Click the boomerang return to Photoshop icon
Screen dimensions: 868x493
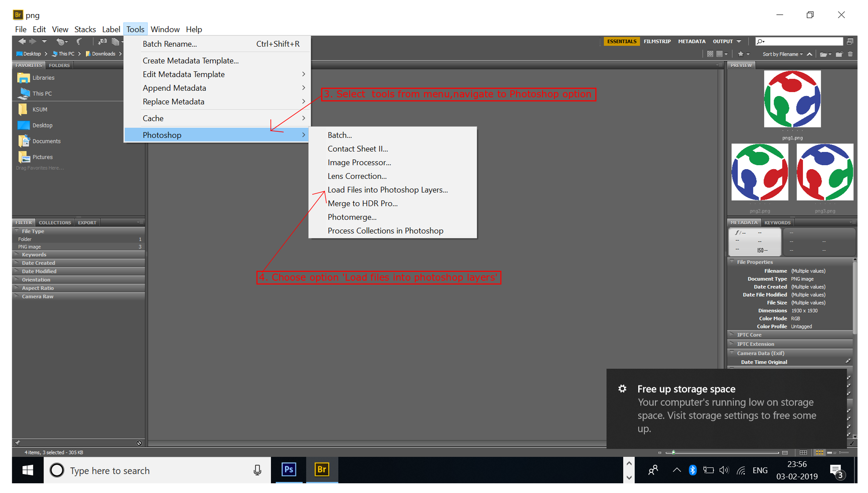tap(79, 41)
